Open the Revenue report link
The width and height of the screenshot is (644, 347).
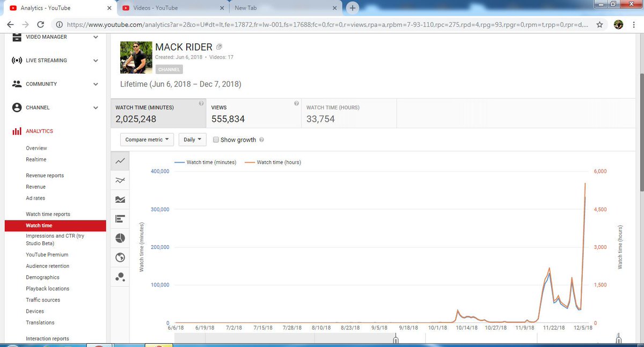point(35,187)
